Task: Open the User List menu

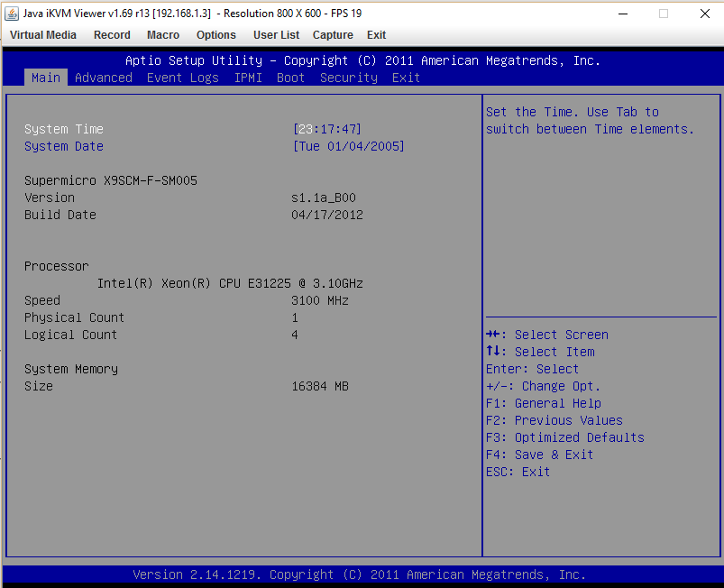Action: point(277,35)
